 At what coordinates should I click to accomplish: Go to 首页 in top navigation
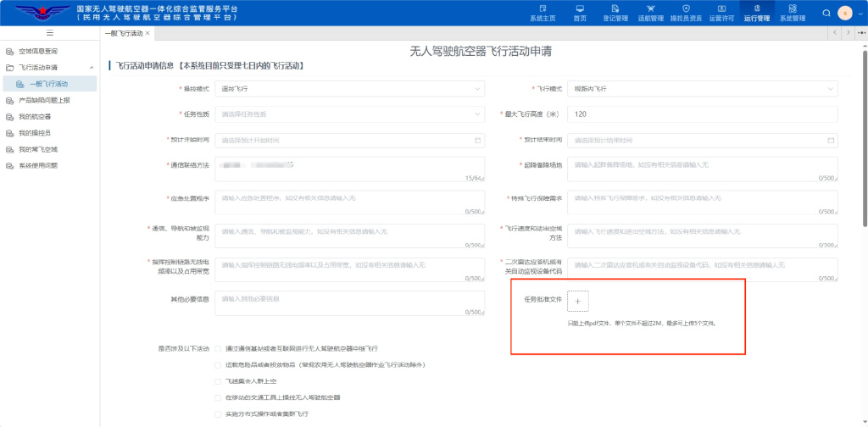pyautogui.click(x=580, y=13)
